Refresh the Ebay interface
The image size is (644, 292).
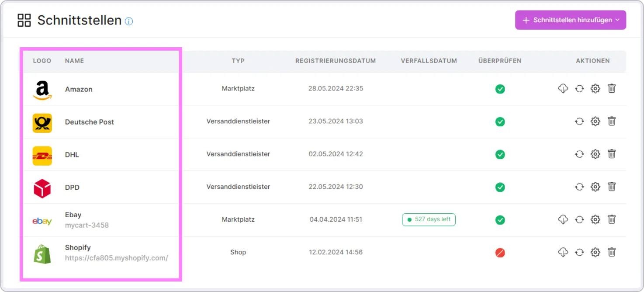coord(579,219)
